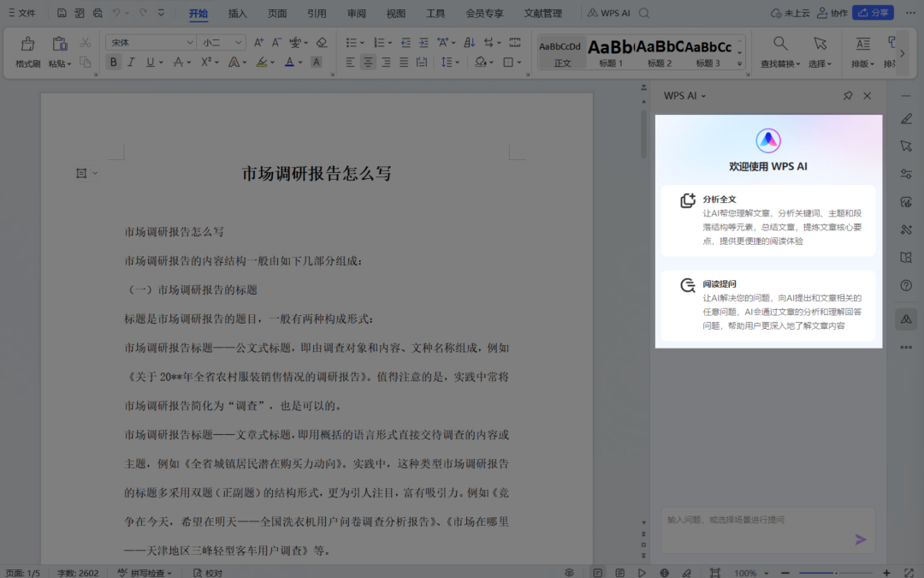924x578 pixels.
Task: Click the 分享 share button
Action: pyautogui.click(x=873, y=12)
